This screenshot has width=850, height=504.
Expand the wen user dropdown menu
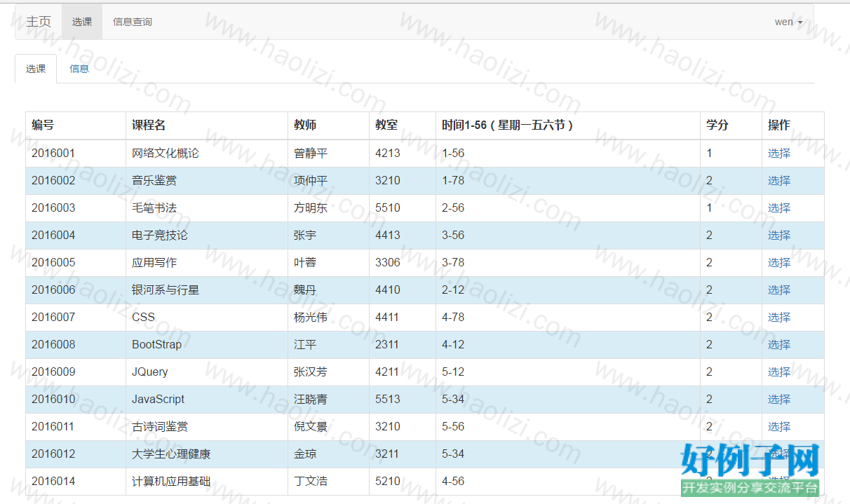coord(788,22)
